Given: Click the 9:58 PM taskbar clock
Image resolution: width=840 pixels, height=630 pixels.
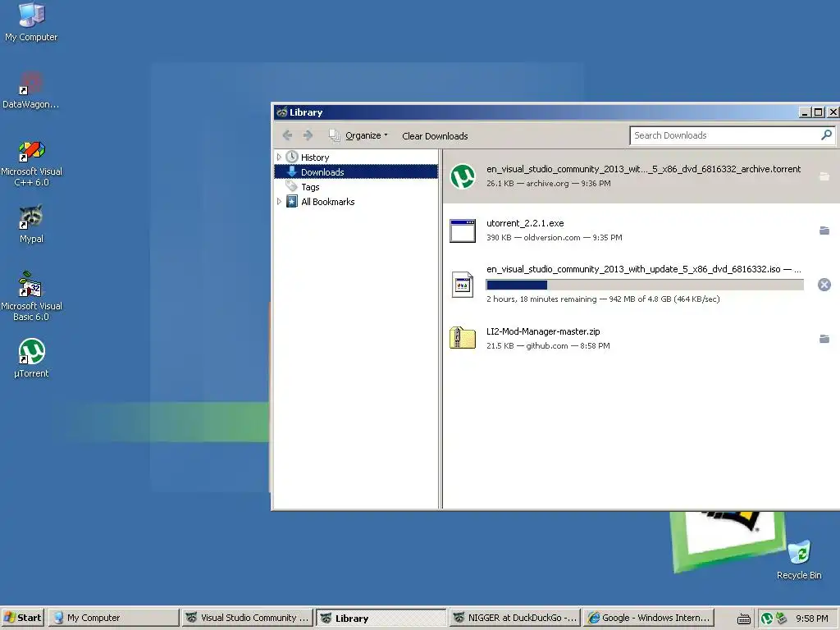Looking at the screenshot, I should click(x=811, y=619).
